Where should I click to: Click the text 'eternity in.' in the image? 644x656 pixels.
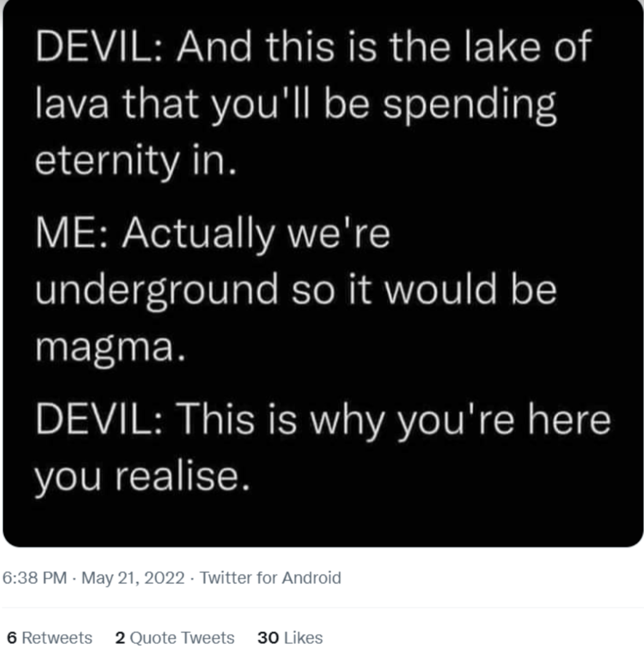pyautogui.click(x=136, y=161)
